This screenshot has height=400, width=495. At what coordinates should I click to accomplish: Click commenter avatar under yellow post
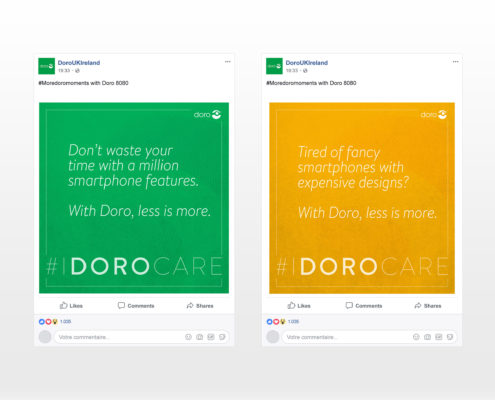(x=273, y=337)
